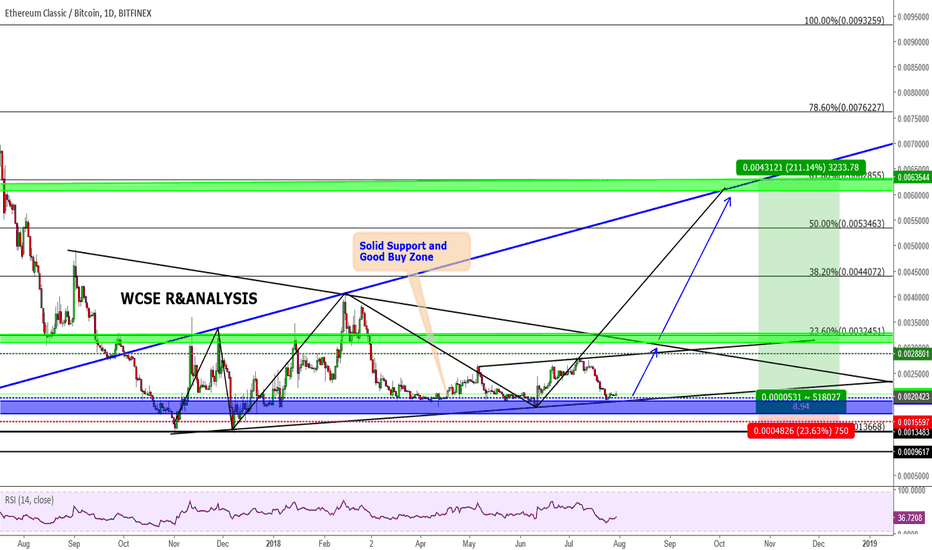Select the 23.60%(0.0032451) Fibonacci label

tap(846, 331)
